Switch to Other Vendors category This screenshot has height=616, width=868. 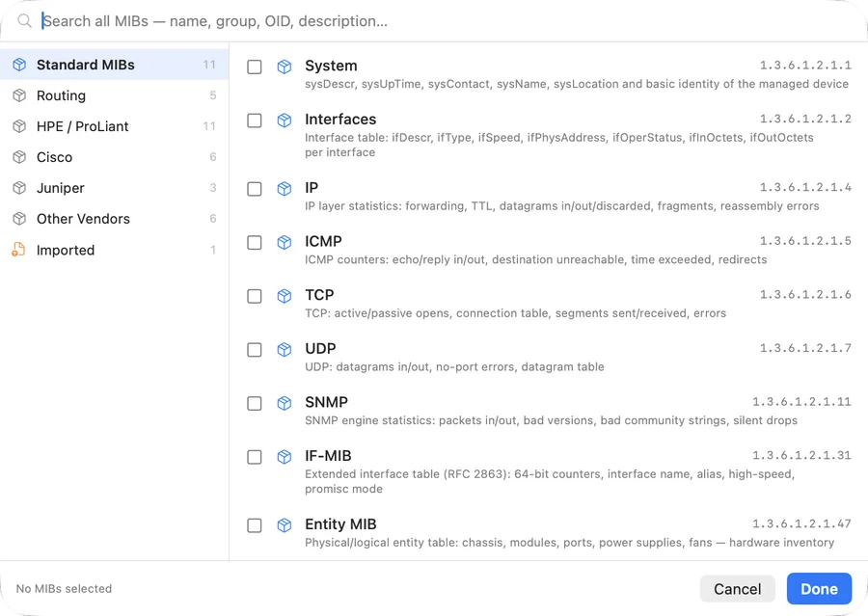[114, 219]
